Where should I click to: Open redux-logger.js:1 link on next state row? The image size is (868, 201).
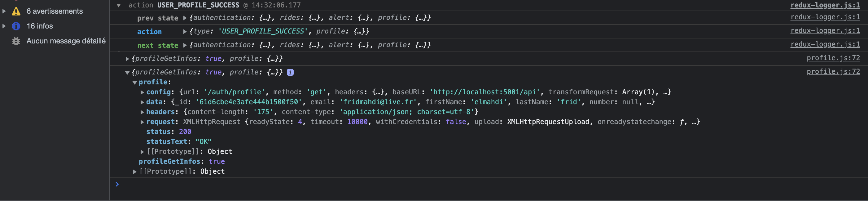[x=825, y=44]
